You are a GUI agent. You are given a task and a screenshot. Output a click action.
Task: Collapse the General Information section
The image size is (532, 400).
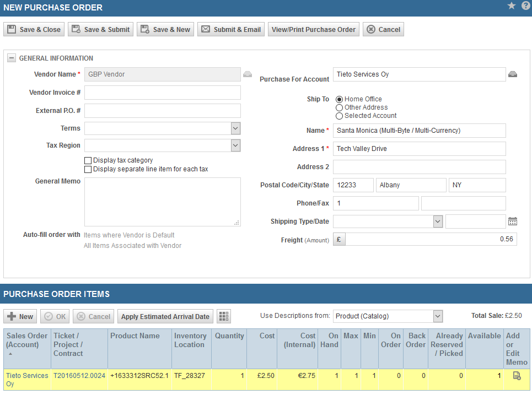[x=12, y=58]
